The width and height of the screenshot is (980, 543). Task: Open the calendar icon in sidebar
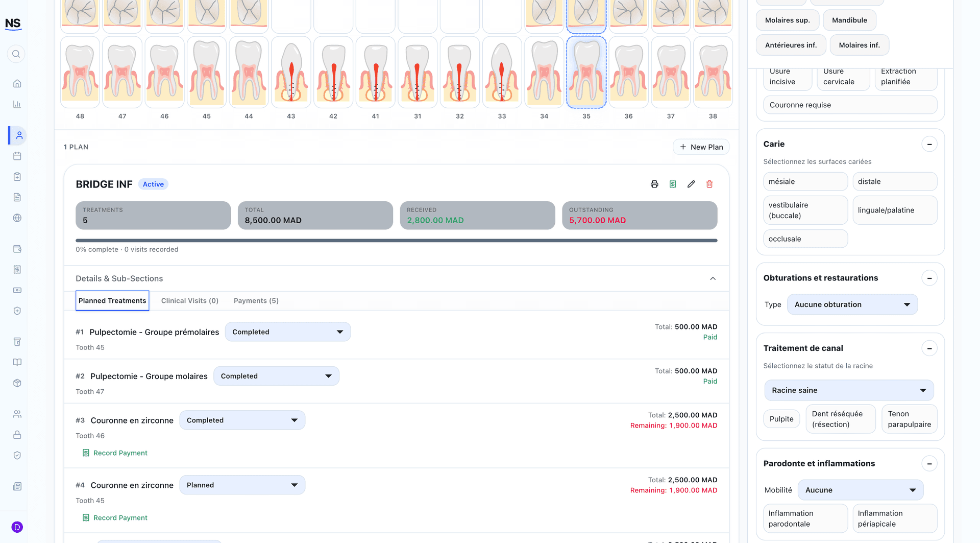pos(17,156)
